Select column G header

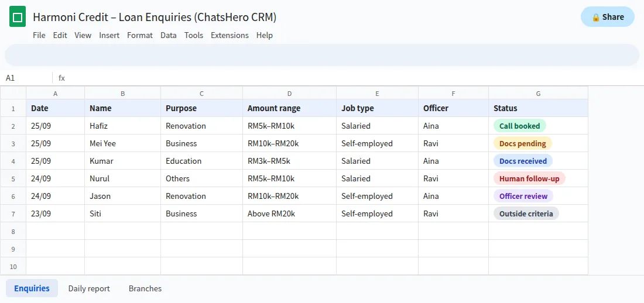tap(539, 94)
